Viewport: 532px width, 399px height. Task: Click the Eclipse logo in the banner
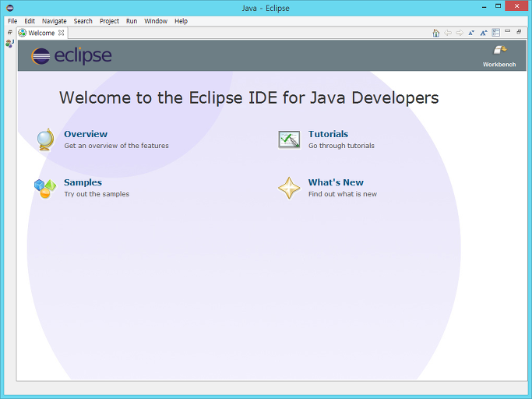pyautogui.click(x=72, y=55)
